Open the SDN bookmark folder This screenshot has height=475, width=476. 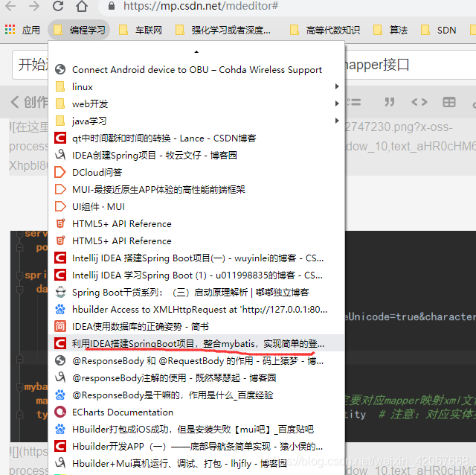[x=438, y=30]
